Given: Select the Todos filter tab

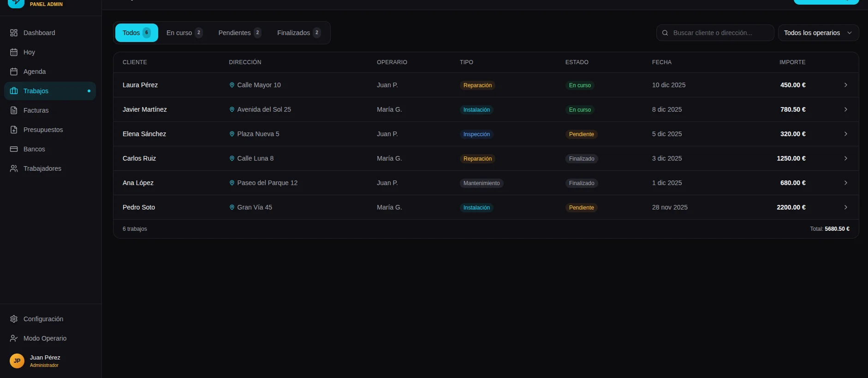Looking at the screenshot, I should [x=137, y=33].
